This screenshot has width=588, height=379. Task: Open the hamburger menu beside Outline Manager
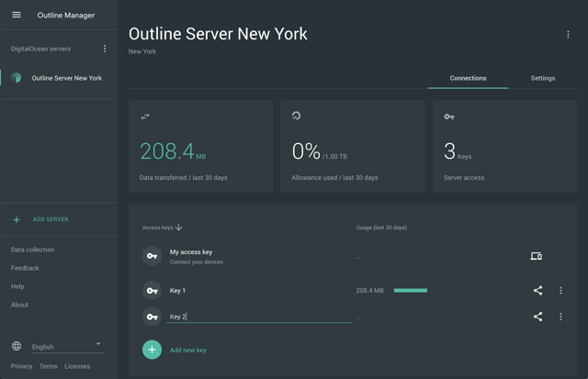point(17,15)
